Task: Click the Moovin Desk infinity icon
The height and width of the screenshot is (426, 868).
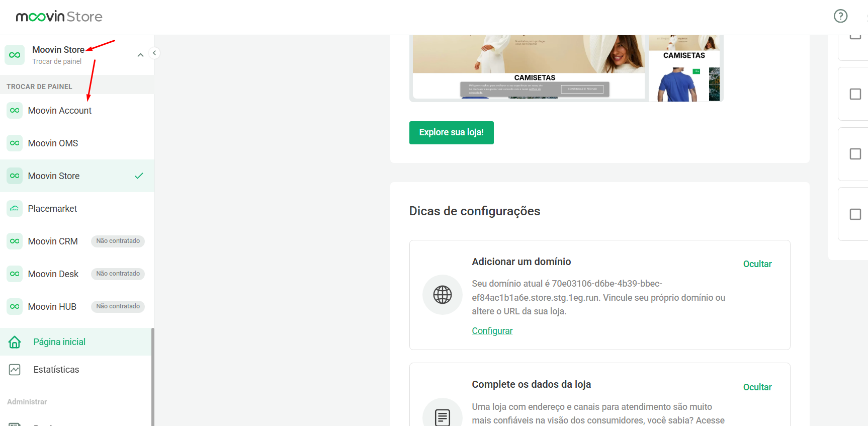Action: pos(15,274)
